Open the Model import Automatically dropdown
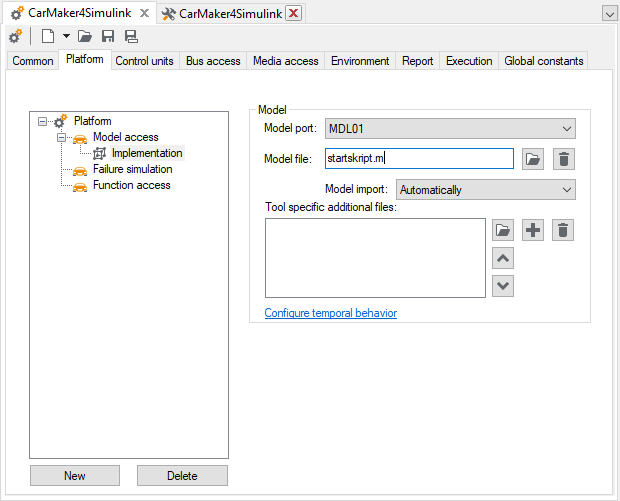620x501 pixels. pos(486,190)
